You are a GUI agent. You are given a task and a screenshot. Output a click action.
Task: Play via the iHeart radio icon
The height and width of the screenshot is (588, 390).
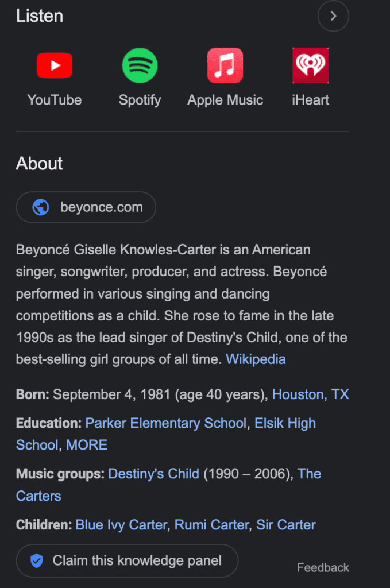[x=310, y=65]
